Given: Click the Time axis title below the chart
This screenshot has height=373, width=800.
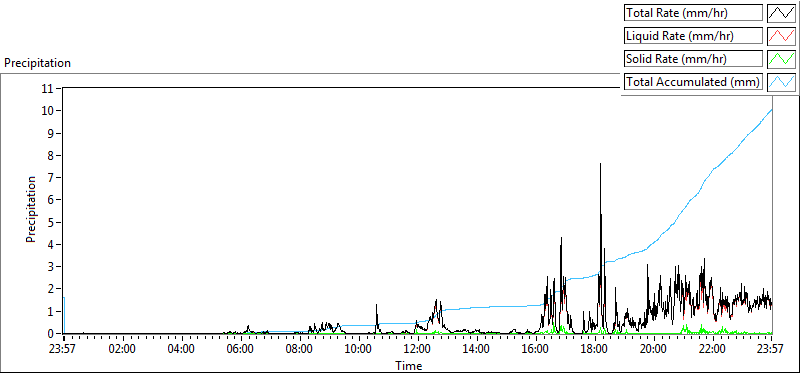Looking at the screenshot, I should coord(409,365).
